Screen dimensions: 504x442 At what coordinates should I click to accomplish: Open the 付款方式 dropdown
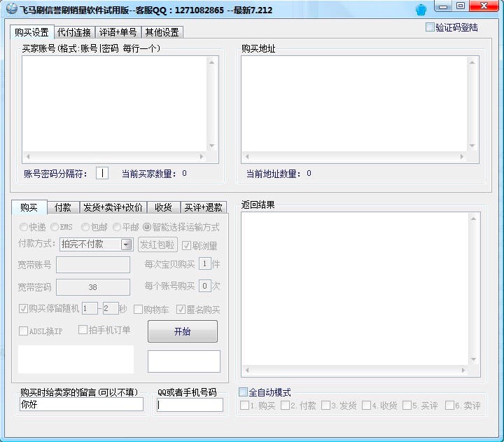tap(126, 244)
